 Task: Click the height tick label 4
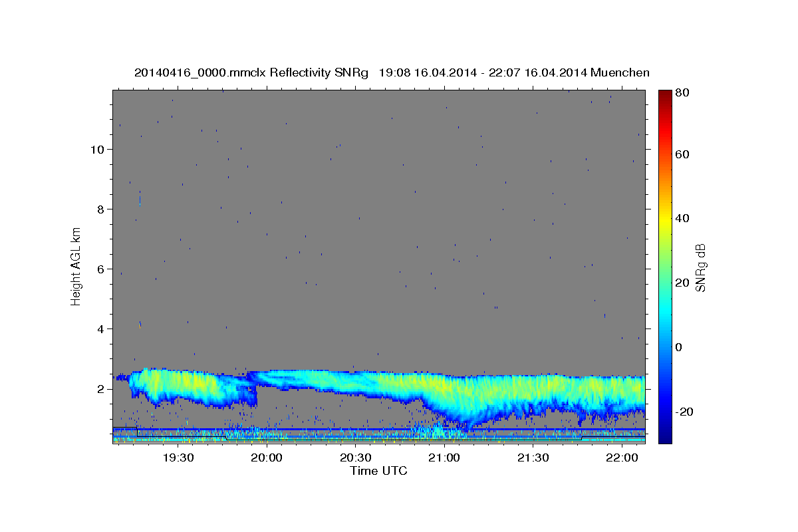[100, 329]
